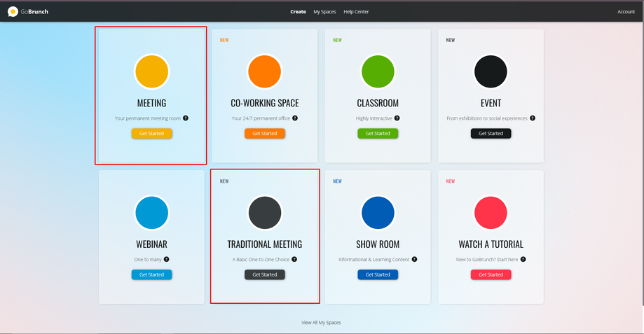Click the blue Get Started for Show Room
Screen dimensions: 644x334
tap(378, 274)
